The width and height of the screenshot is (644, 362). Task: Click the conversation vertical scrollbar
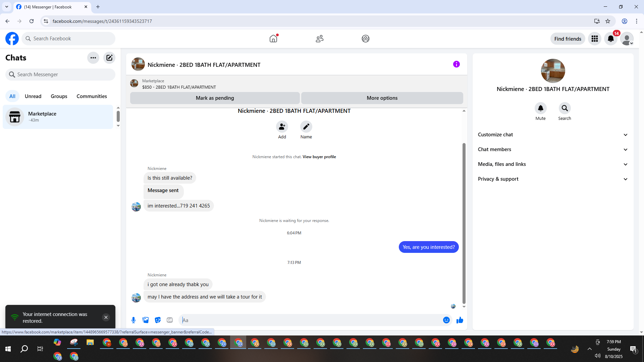click(464, 224)
